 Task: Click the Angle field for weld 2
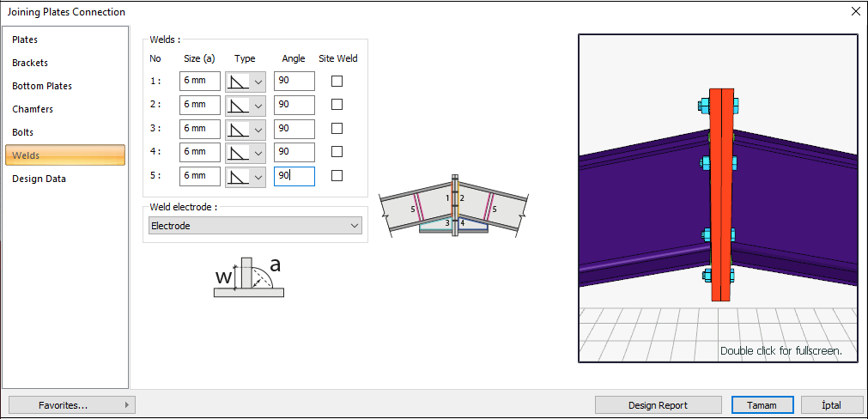(294, 105)
